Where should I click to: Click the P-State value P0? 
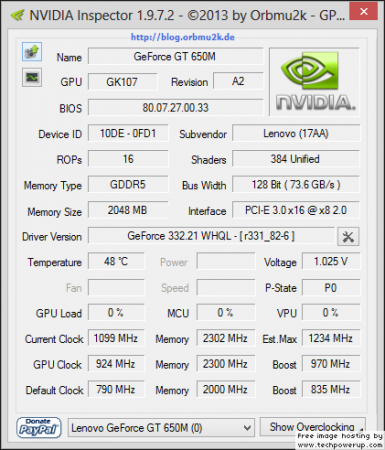click(331, 287)
